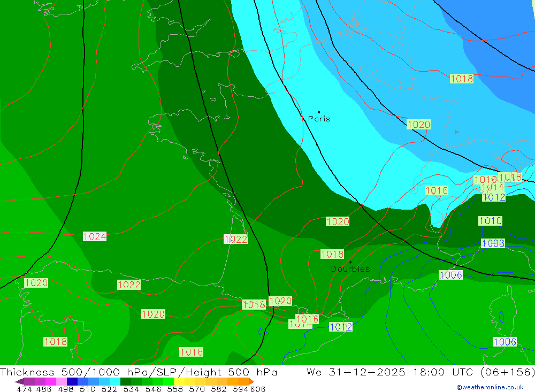Click the Dourbies location label
This screenshot has width=535, height=392.
coord(350,269)
